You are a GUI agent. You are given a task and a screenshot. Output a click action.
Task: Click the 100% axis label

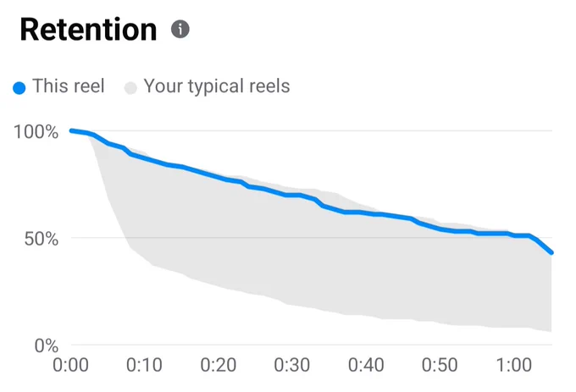pos(36,132)
